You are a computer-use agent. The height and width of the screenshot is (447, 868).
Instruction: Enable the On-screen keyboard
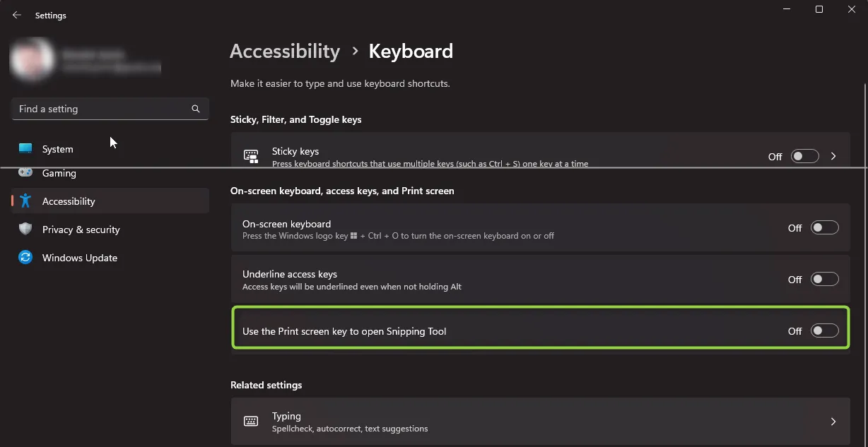824,228
